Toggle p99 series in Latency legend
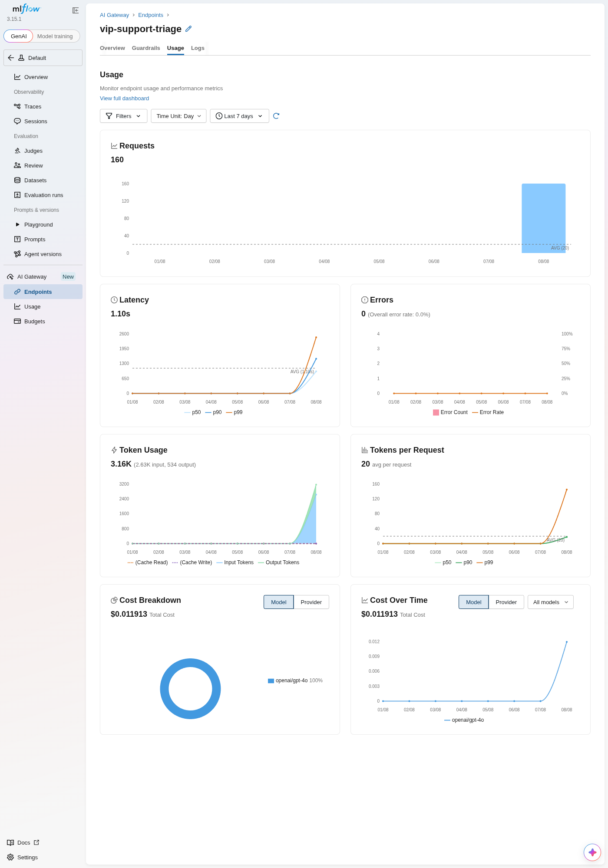The width and height of the screenshot is (608, 868). 234,412
